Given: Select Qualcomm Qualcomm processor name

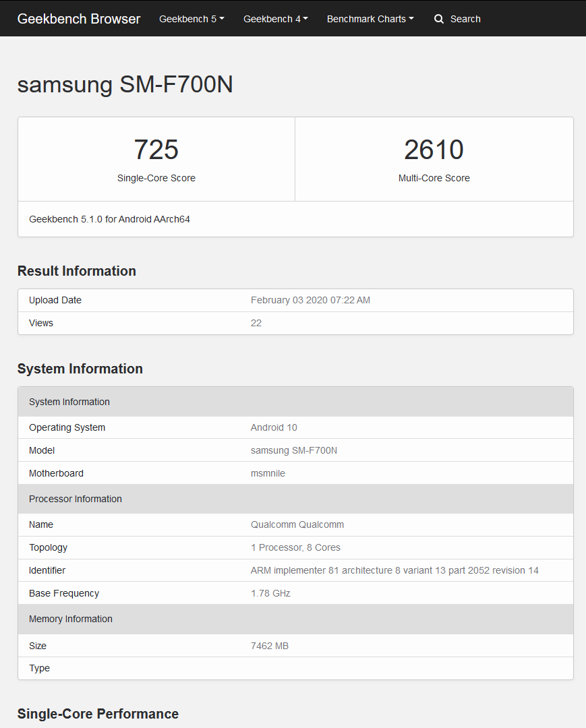Looking at the screenshot, I should pyautogui.click(x=297, y=524).
